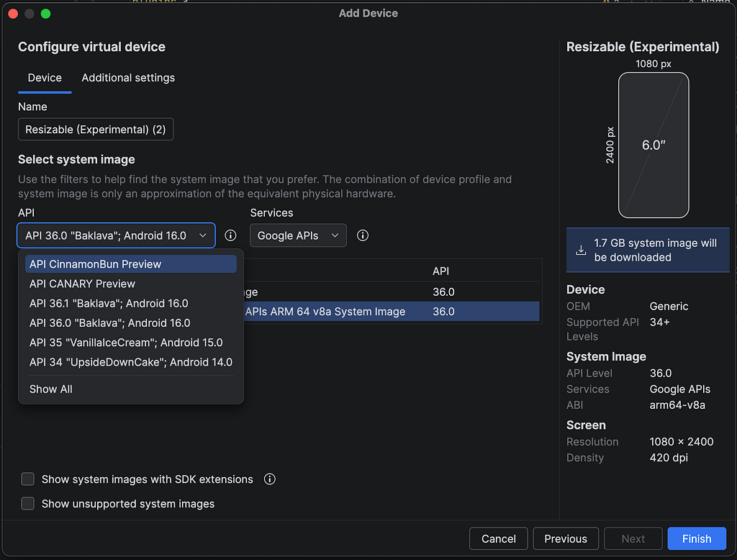Choose API 36.0 "Baklava" in the list
This screenshot has height=560, width=737.
[x=131, y=323]
